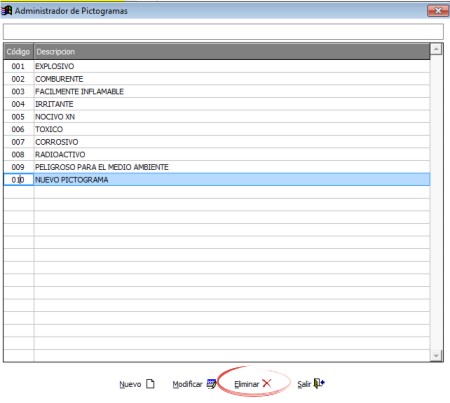The height and width of the screenshot is (403, 450).
Task: Click code cell 009
Action: click(x=18, y=167)
